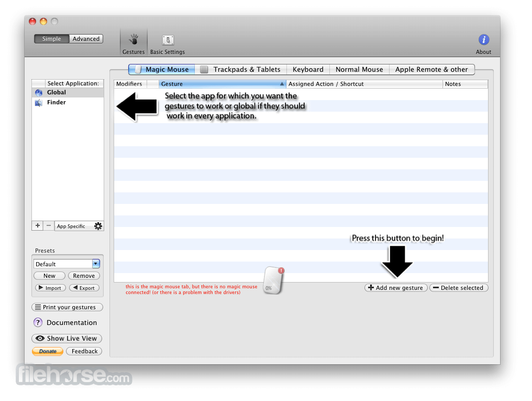Click the Magic Mouse battery status icon

tap(273, 280)
